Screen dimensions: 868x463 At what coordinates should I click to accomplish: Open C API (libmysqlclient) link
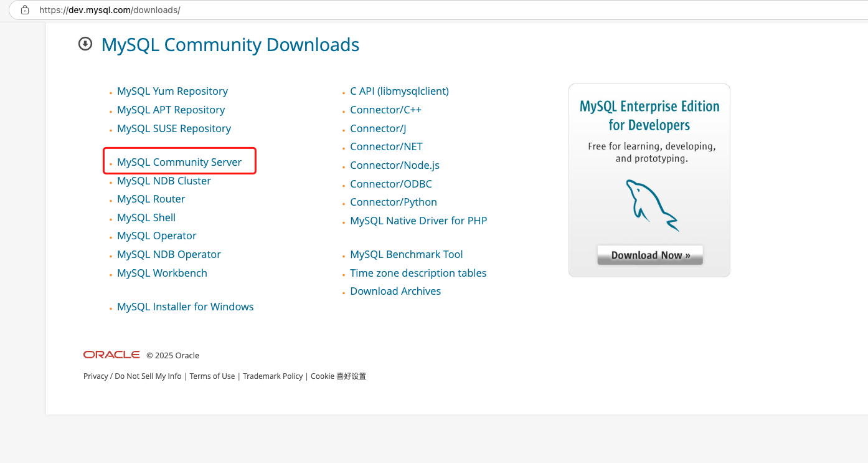399,91
